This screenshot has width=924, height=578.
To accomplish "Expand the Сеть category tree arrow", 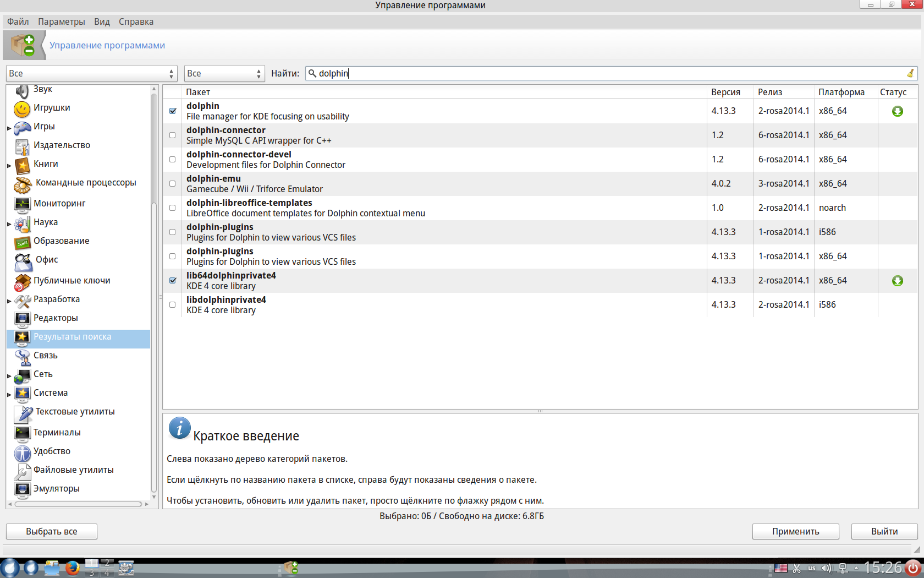I will (x=9, y=375).
